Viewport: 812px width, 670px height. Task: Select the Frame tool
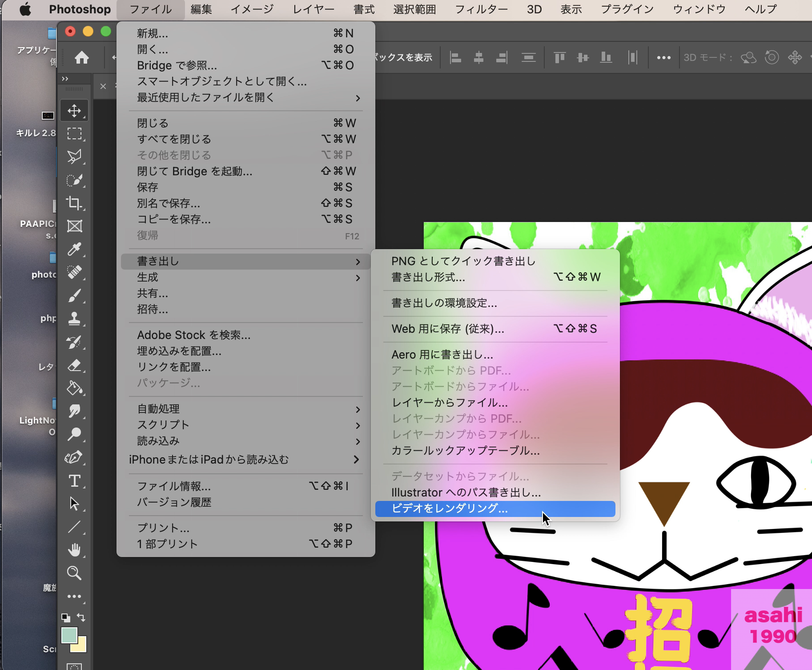(x=74, y=226)
